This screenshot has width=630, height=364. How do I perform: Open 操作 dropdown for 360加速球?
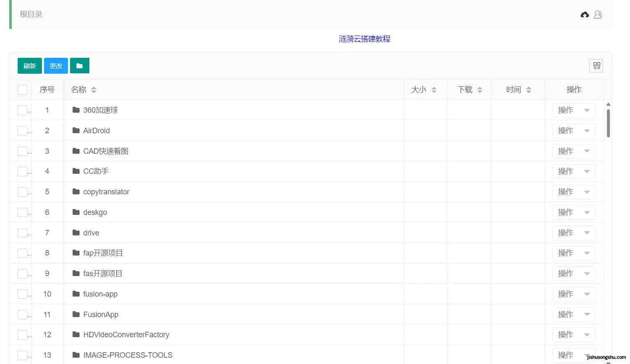tap(574, 110)
